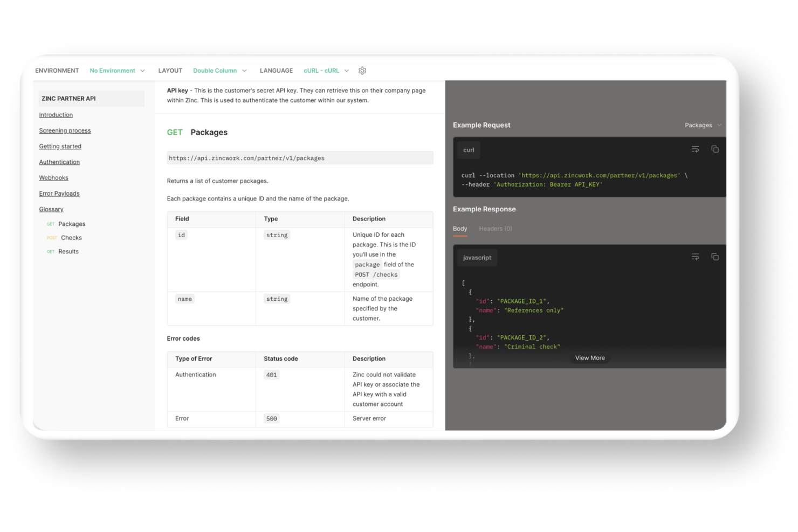The image size is (798, 532).
Task: Select the POST Checks sidebar item
Action: coord(64,238)
